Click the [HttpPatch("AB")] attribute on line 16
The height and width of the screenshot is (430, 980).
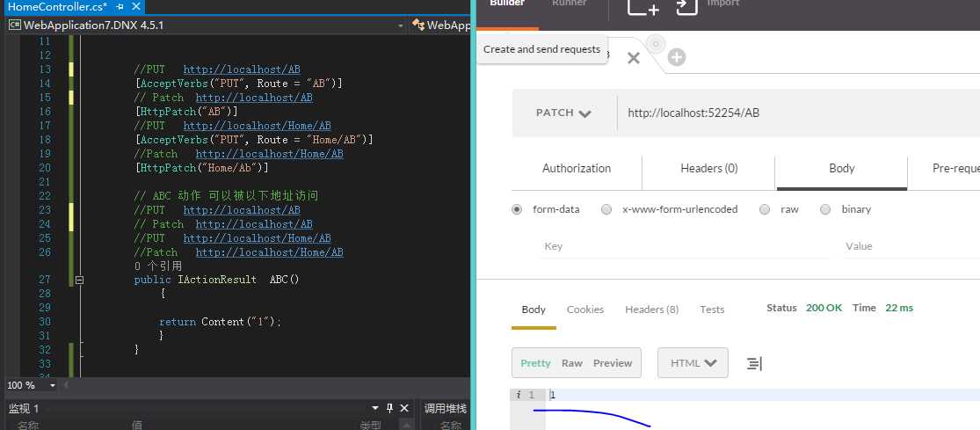(x=185, y=112)
